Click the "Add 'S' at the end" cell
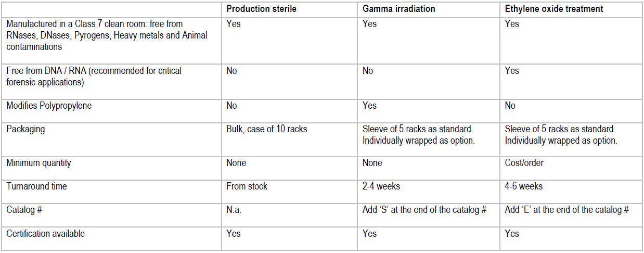This screenshot has height=253, width=644. pyautogui.click(x=424, y=210)
